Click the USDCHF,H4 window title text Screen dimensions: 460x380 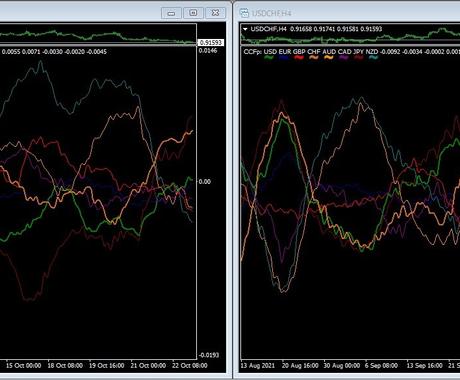coord(272,13)
